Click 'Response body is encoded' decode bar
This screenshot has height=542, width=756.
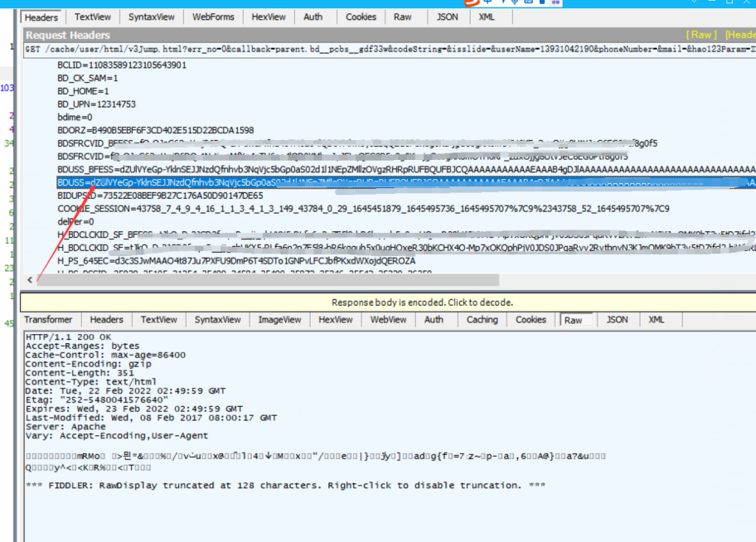(388, 302)
